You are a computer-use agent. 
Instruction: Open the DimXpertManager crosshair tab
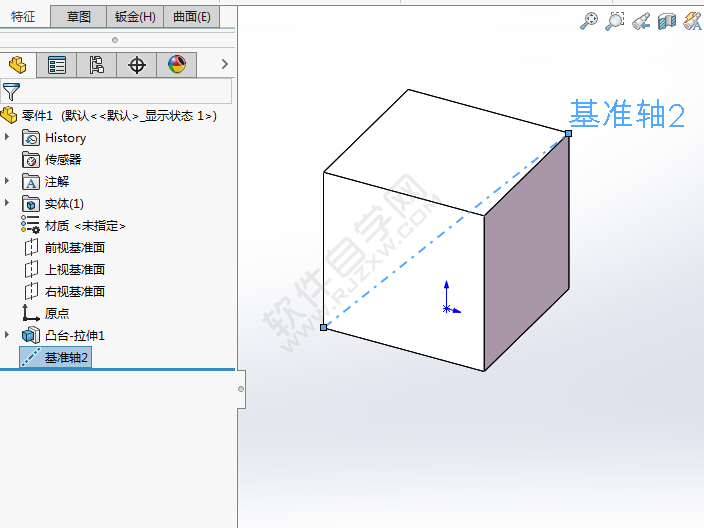pos(136,65)
